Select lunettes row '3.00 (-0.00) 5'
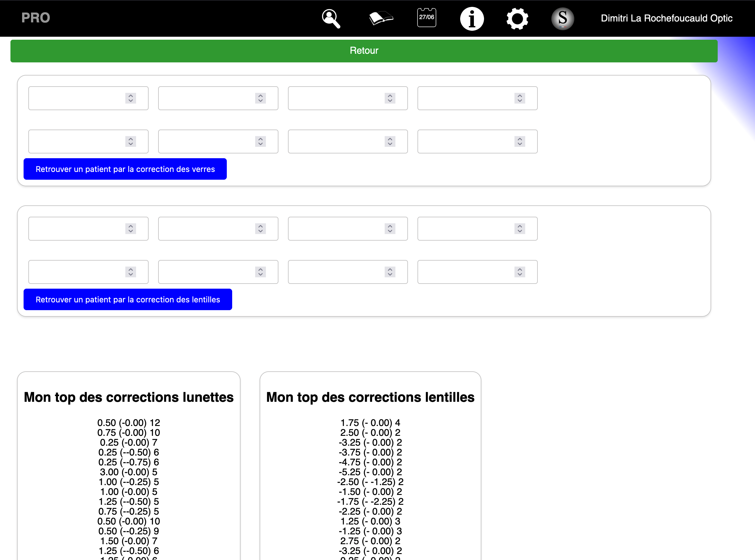 (129, 472)
